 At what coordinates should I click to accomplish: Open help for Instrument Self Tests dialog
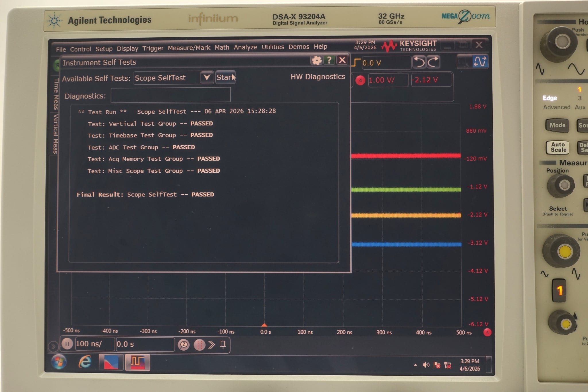click(x=329, y=60)
